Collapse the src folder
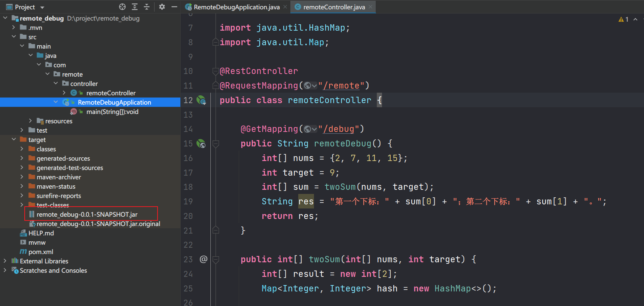Image resolution: width=644 pixels, height=306 pixels. pyautogui.click(x=13, y=37)
